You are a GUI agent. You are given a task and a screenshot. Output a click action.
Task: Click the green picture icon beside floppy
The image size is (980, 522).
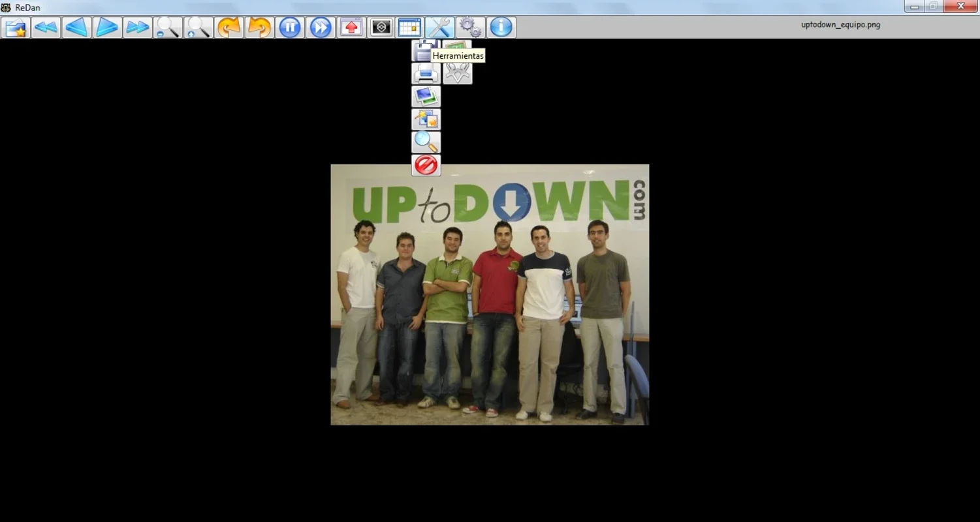[457, 45]
